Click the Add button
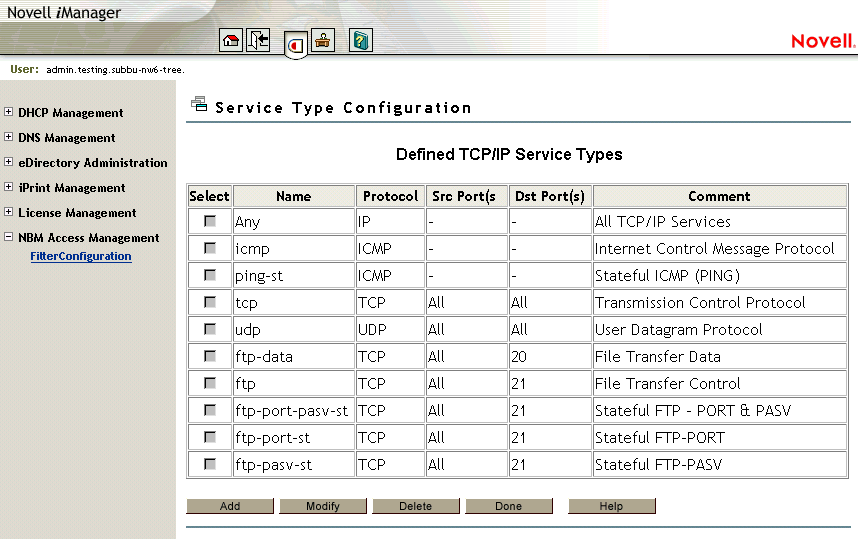 coord(230,506)
